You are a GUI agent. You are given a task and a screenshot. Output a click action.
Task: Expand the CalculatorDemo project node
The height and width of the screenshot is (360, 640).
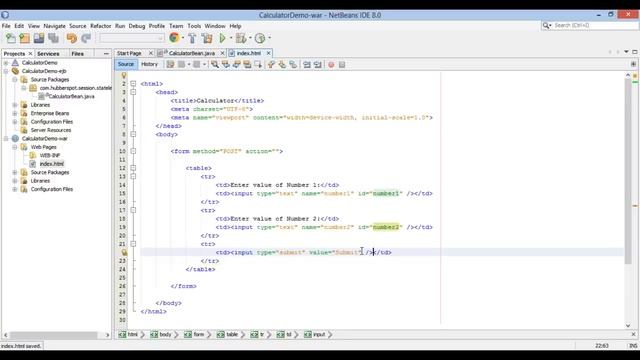6,63
